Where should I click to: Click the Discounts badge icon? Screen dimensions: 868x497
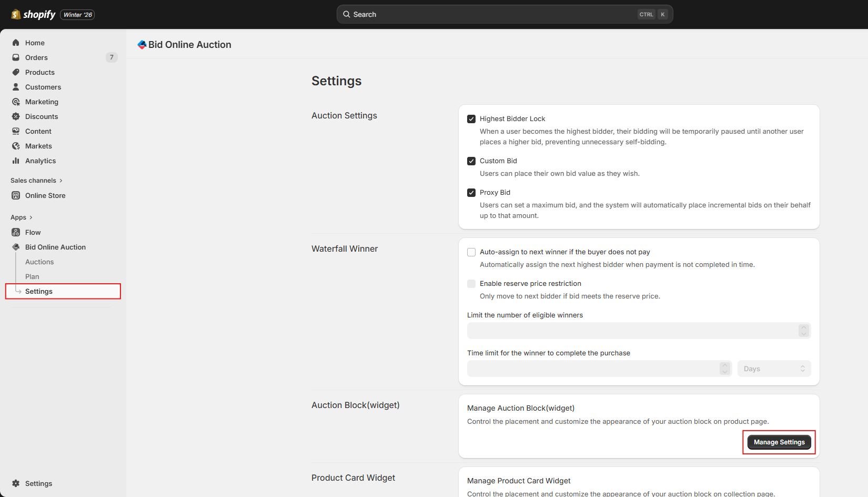point(16,116)
